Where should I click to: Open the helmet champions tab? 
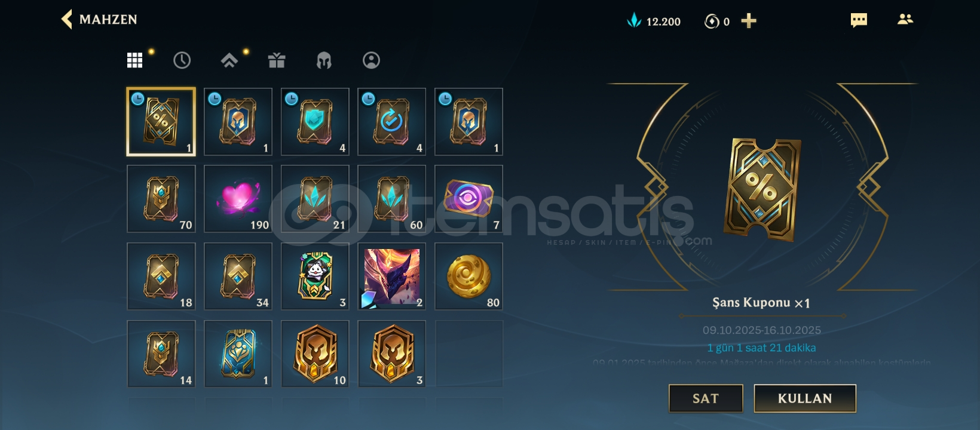pyautogui.click(x=324, y=60)
